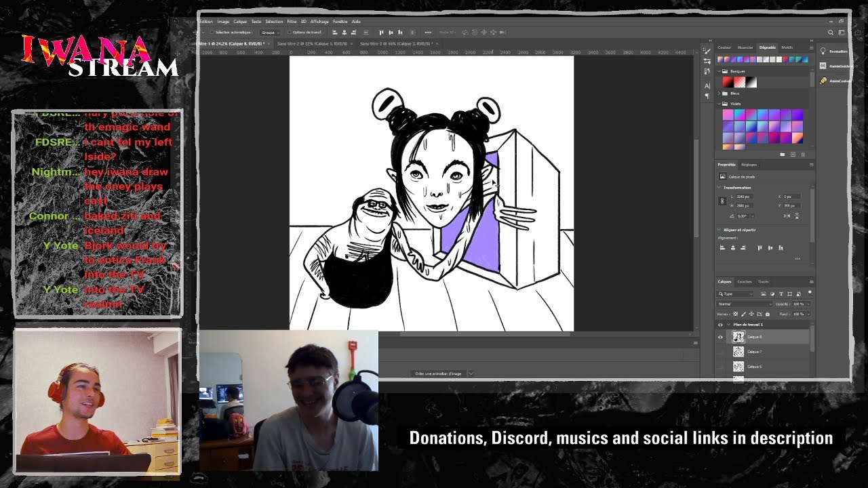This screenshot has width=868, height=488.
Task: Collapse the Violets gradient folder
Action: (719, 104)
